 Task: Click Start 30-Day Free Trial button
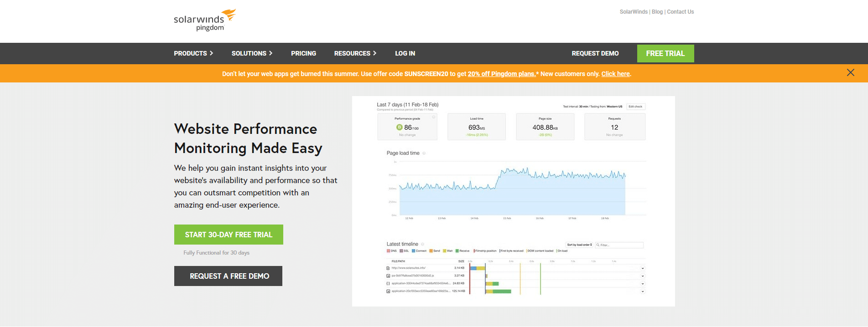coord(229,235)
